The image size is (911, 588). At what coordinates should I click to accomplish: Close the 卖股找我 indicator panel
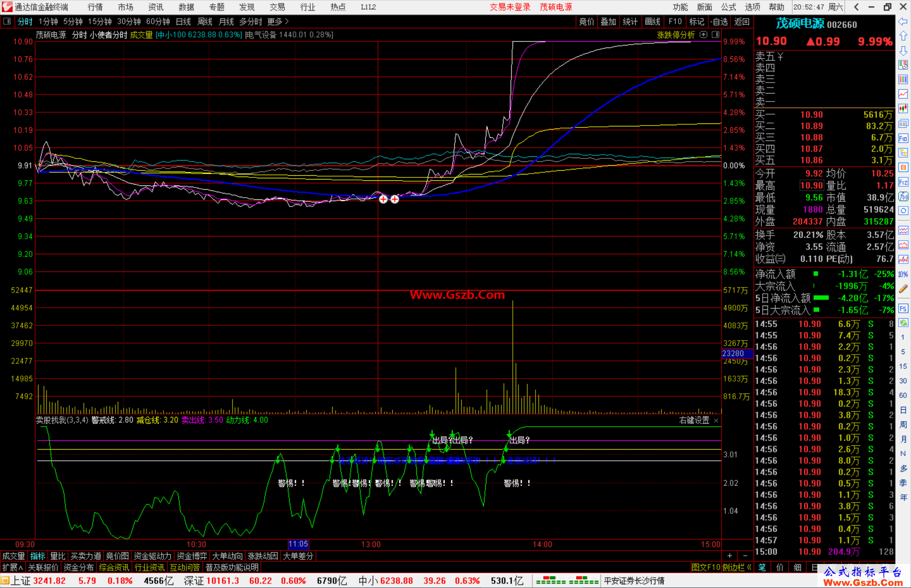[x=716, y=421]
